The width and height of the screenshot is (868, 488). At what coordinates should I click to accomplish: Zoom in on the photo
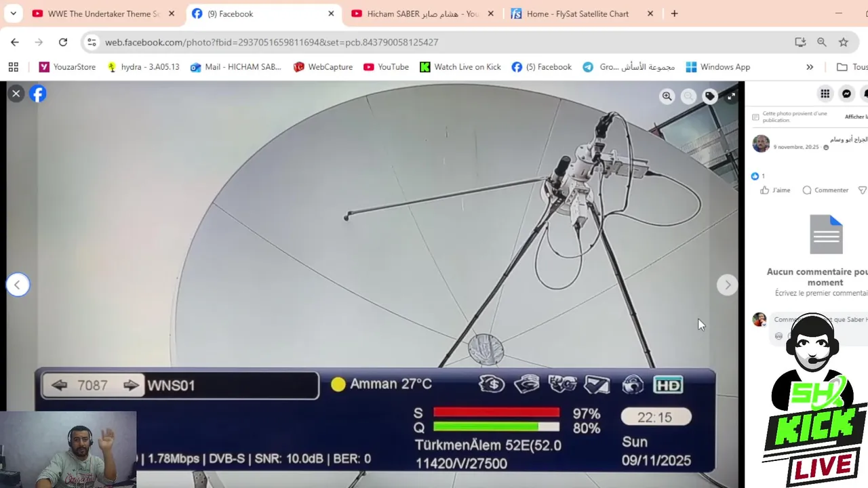667,96
